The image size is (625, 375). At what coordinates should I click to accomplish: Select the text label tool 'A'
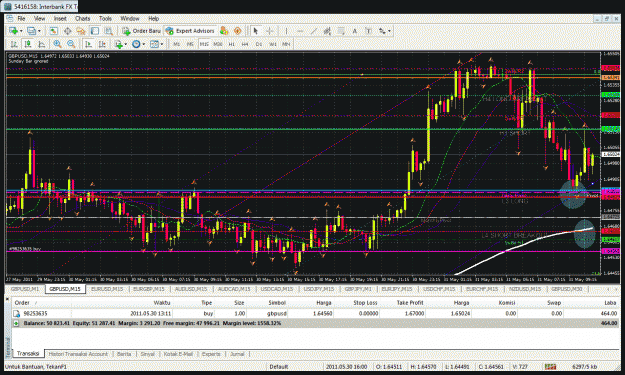point(354,31)
